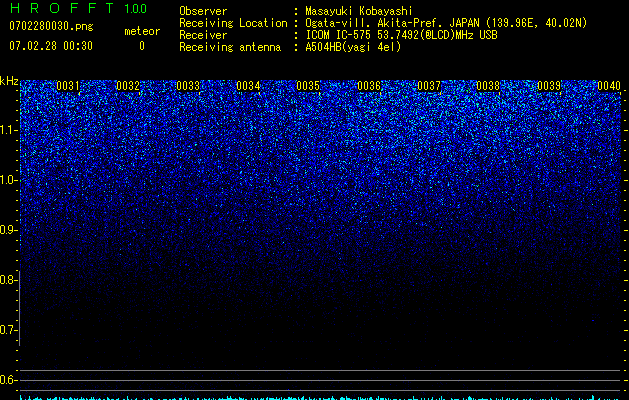The image size is (629, 400).
Task: Click the cyan signal-level trace at the bottom
Action: coord(321,398)
